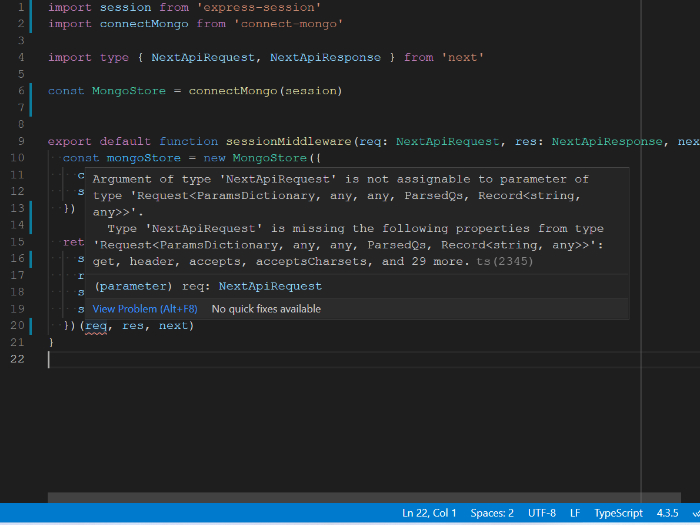
Task: Click the 'next' argument on line 20
Action: tap(173, 326)
